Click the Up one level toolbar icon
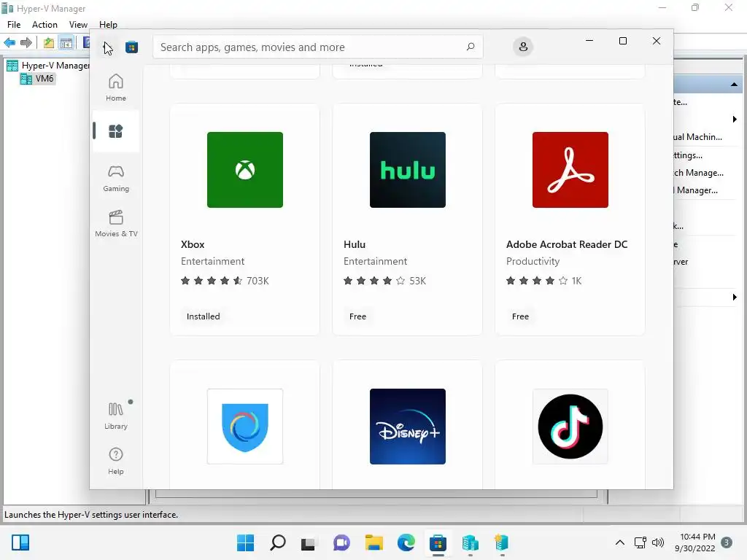 tap(49, 42)
